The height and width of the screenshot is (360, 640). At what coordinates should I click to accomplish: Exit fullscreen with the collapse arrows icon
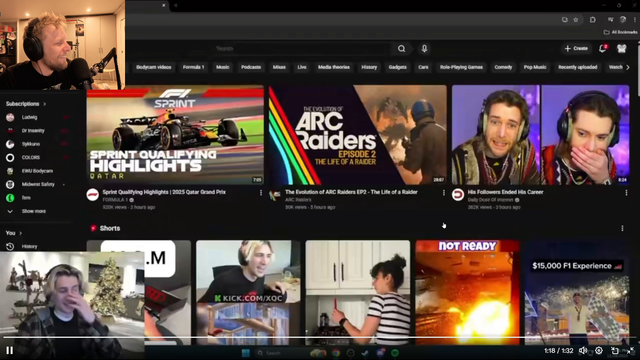pos(631,350)
